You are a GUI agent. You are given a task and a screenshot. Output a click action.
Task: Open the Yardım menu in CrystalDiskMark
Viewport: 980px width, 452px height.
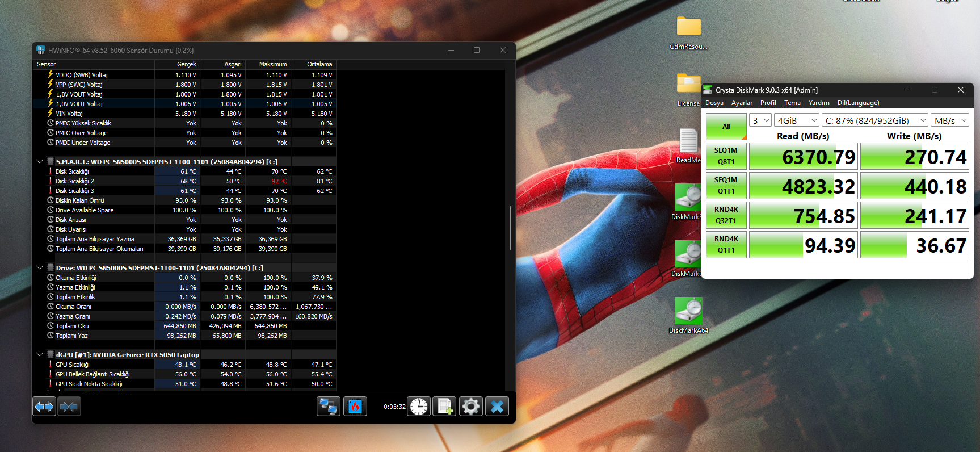point(819,103)
